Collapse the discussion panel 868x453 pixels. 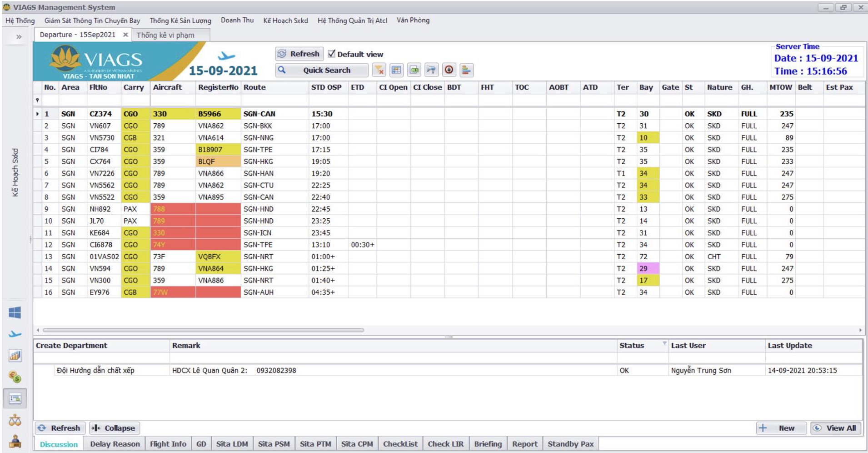coord(114,428)
